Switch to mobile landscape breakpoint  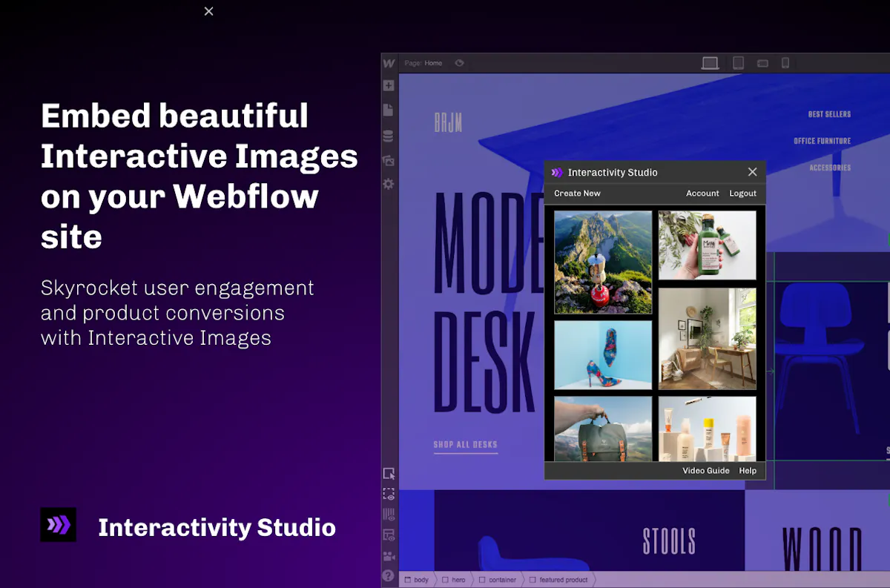762,64
